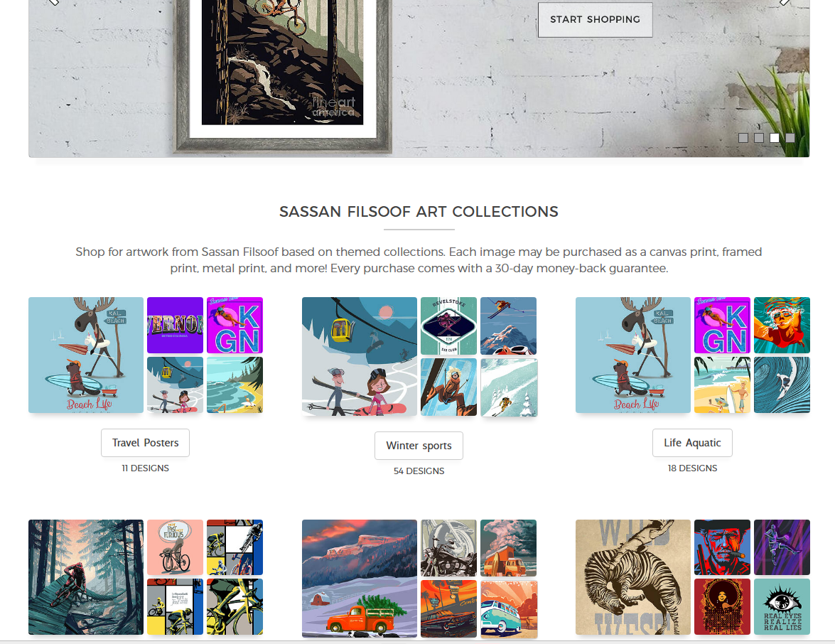Screen dimensions: 835x644
Task: Open the Life Aquatic collection button
Action: coord(692,443)
